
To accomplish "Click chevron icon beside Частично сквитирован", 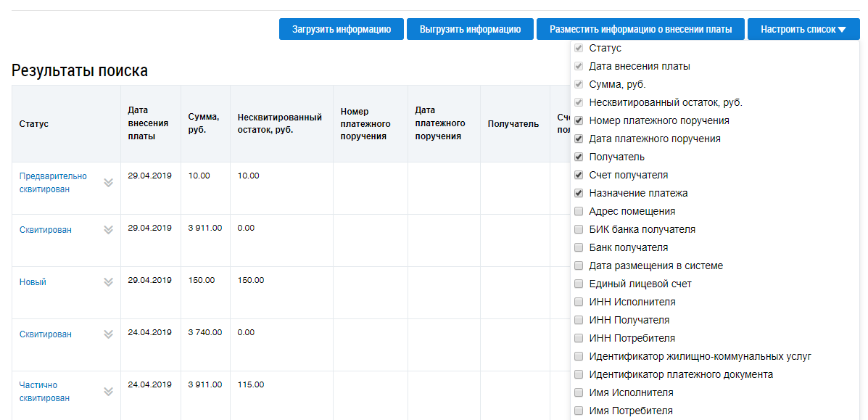I will click(109, 391).
